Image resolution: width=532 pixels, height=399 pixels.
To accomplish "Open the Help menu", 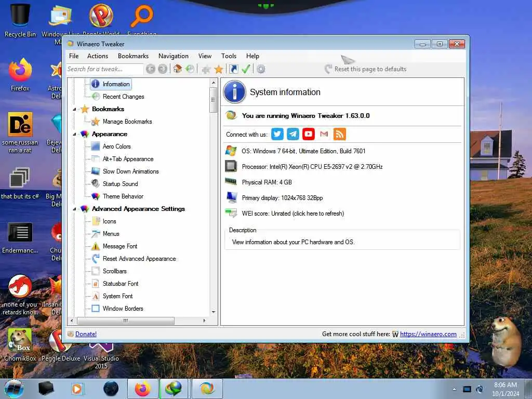I will pos(253,56).
